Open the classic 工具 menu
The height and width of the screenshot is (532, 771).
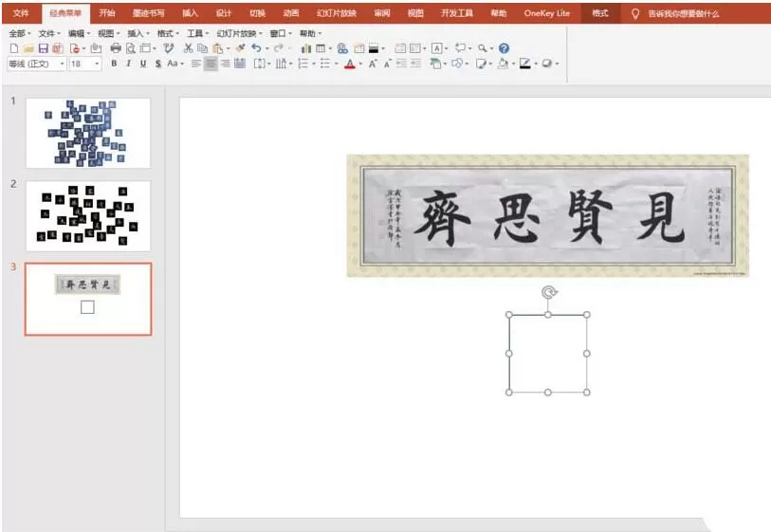click(x=197, y=33)
